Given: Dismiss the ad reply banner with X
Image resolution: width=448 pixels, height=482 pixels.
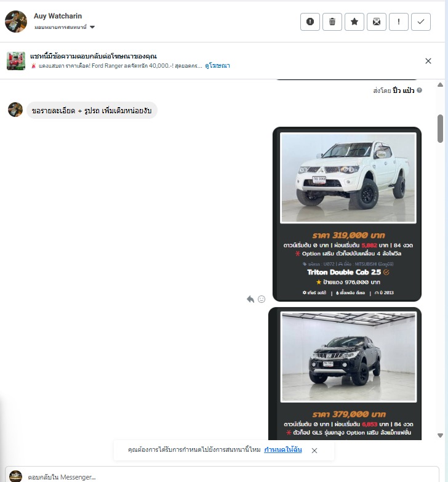Looking at the screenshot, I should click(428, 61).
